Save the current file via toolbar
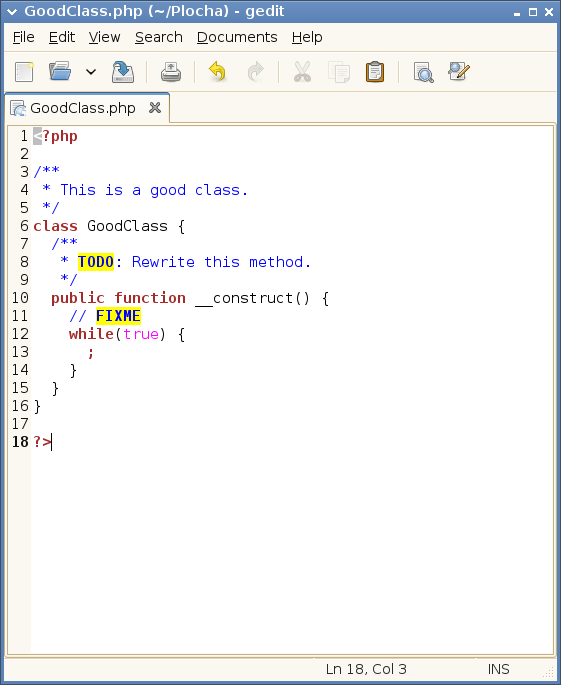Image resolution: width=561 pixels, height=685 pixels. pyautogui.click(x=123, y=72)
